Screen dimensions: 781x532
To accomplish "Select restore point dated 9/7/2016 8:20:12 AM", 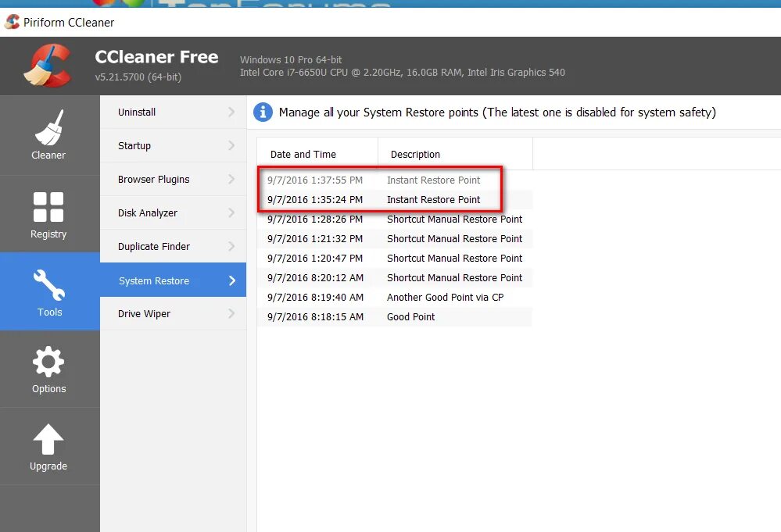I will 395,277.
